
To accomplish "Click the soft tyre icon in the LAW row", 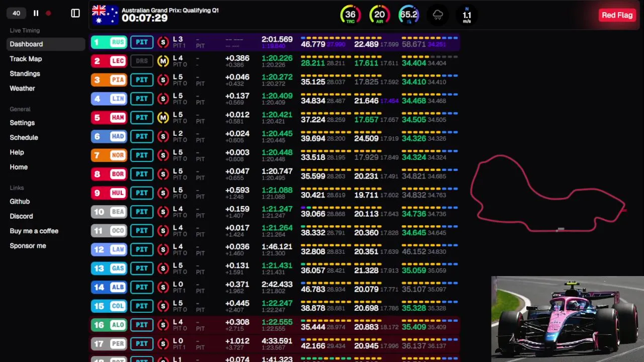I will [x=163, y=249].
